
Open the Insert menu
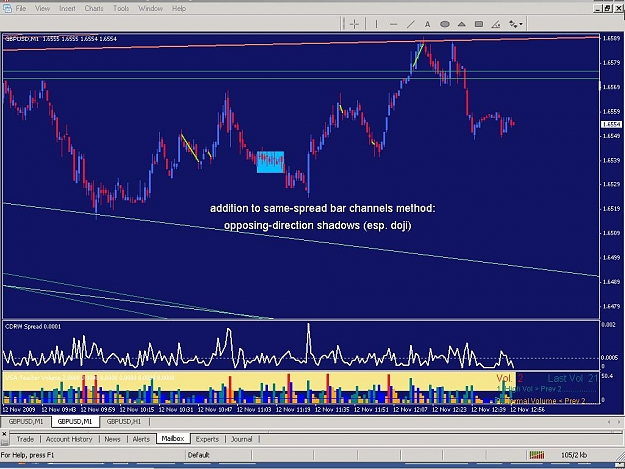click(67, 8)
